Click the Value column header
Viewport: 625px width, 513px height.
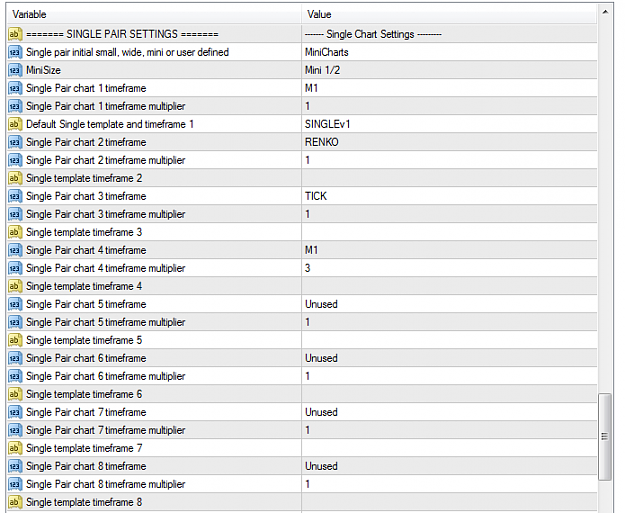pos(449,15)
